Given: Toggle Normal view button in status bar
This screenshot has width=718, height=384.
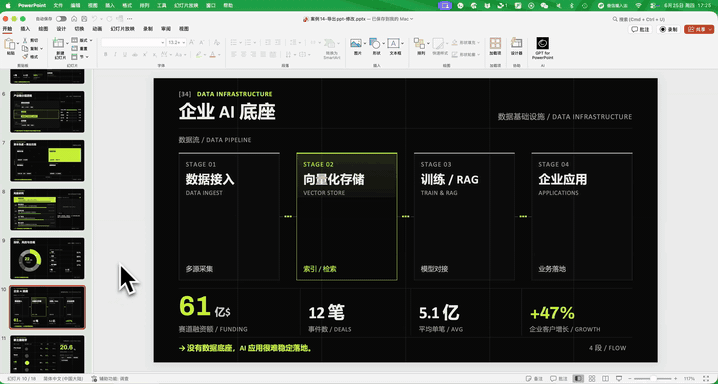Looking at the screenshot, I should tap(578, 379).
